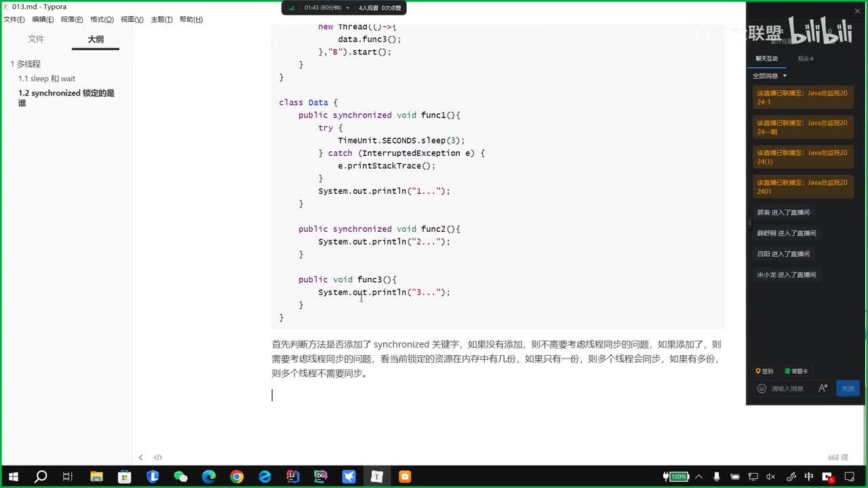Send the chat message with 发送
Viewport: 868px width, 488px height.
point(848,388)
